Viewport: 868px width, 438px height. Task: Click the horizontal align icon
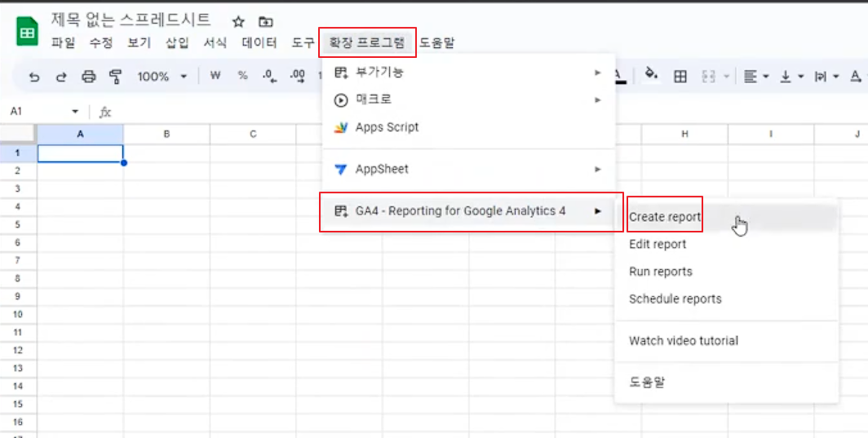pyautogui.click(x=750, y=77)
